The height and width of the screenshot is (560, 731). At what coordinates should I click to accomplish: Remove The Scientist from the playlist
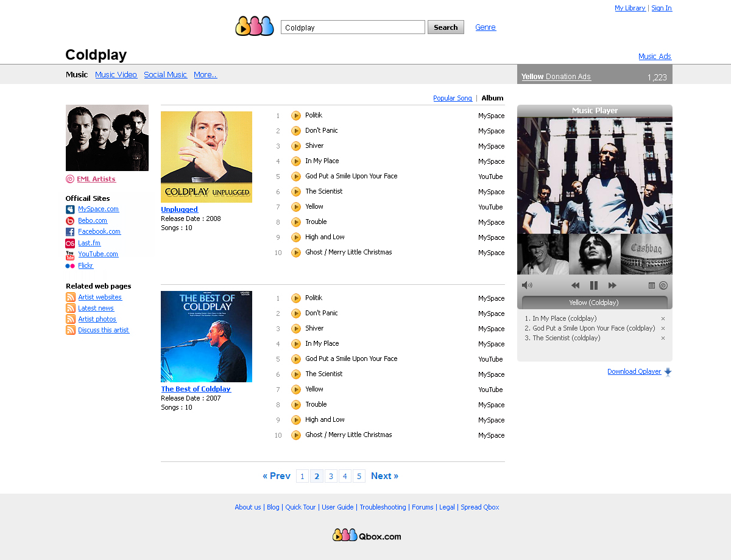pos(663,338)
